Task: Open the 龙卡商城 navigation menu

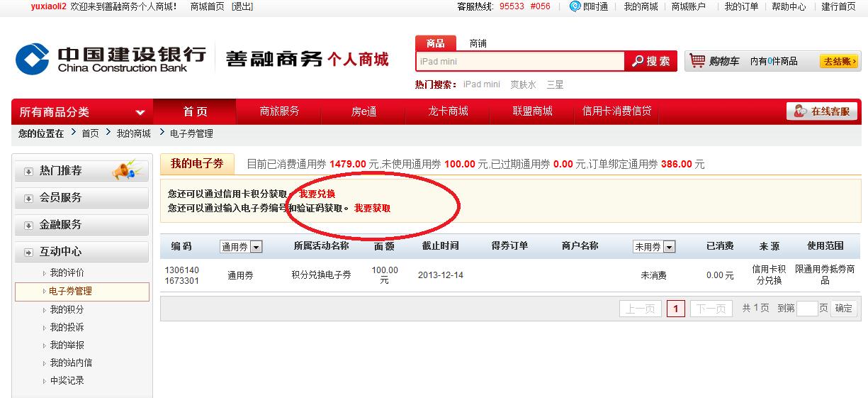Action: coord(448,111)
